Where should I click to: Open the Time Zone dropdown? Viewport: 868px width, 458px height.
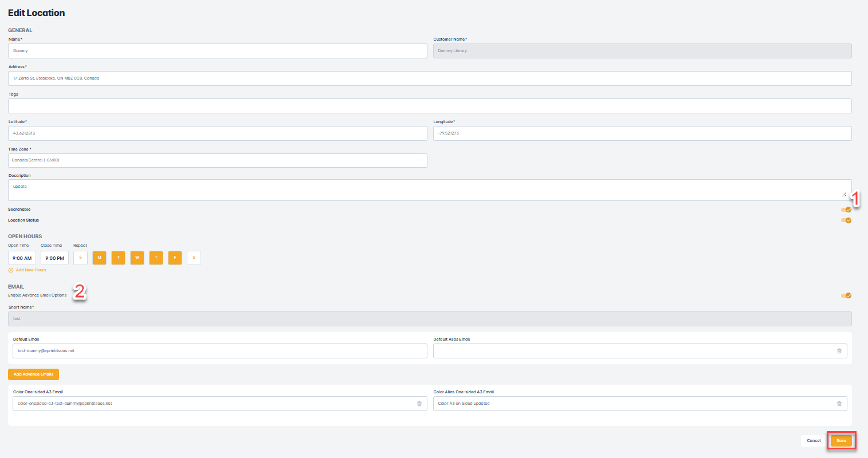(x=217, y=160)
